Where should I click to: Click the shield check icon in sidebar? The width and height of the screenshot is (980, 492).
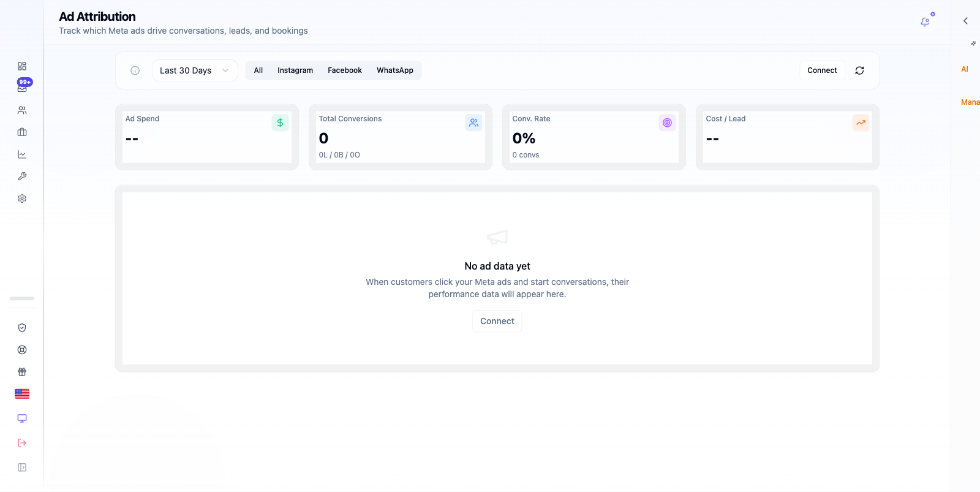pos(22,328)
